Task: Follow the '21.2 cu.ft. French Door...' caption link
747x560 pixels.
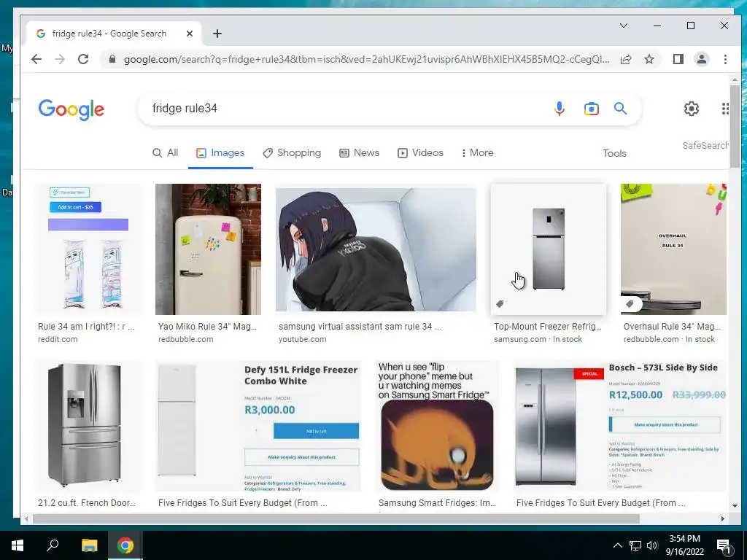Action: tap(87, 503)
